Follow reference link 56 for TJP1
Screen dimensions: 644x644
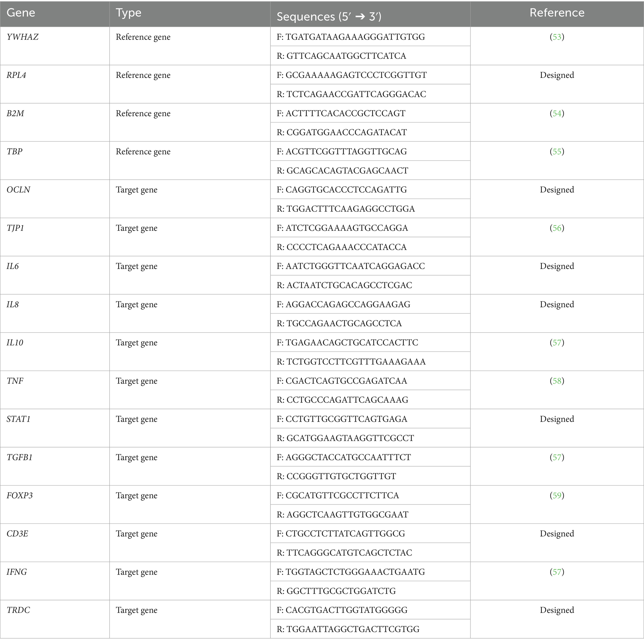tap(557, 228)
